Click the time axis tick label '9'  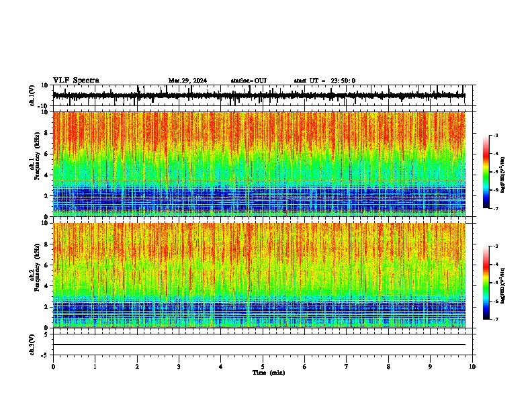(430, 367)
